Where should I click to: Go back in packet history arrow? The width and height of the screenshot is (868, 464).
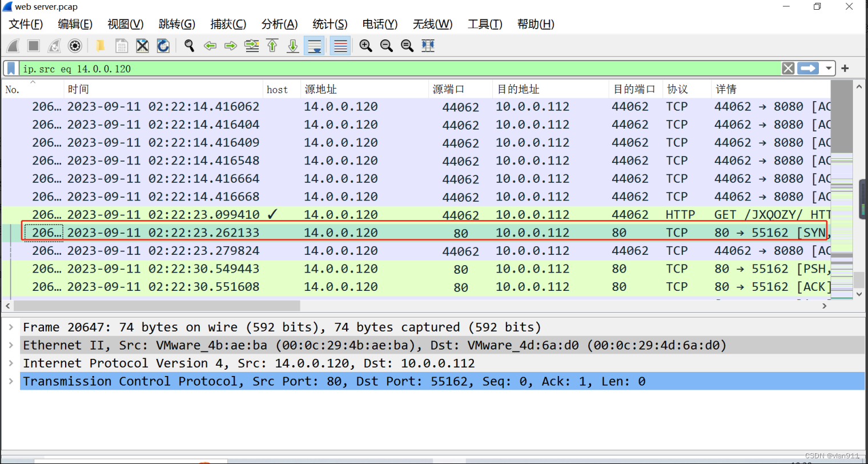(x=210, y=46)
